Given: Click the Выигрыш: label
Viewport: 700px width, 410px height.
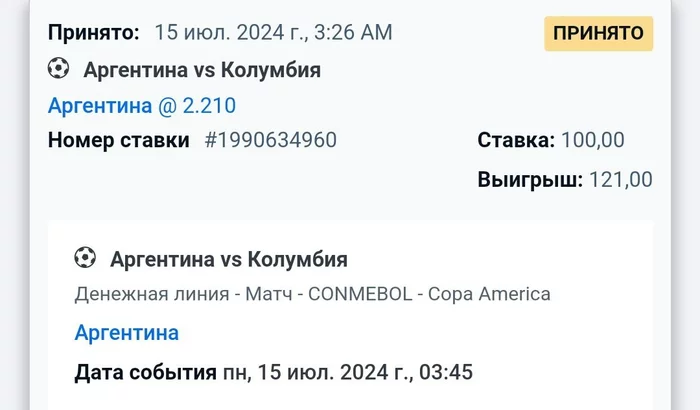Looking at the screenshot, I should point(530,180).
